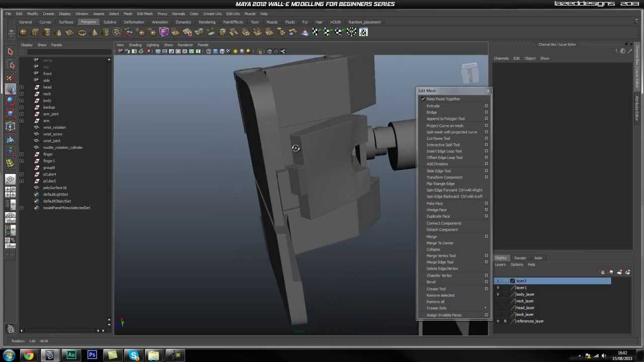644x362 pixels.
Task: Activate the Show Manipulator tool
Action: pos(11,151)
